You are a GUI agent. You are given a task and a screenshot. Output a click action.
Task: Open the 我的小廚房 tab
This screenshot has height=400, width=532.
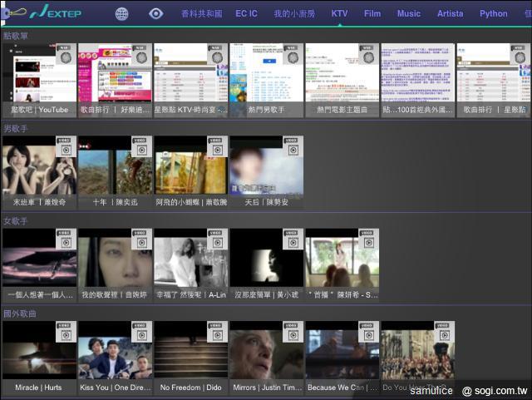(x=294, y=13)
